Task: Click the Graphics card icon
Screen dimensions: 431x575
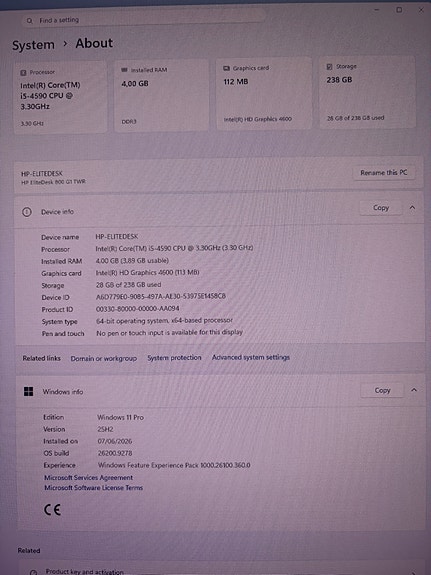Action: (x=226, y=68)
